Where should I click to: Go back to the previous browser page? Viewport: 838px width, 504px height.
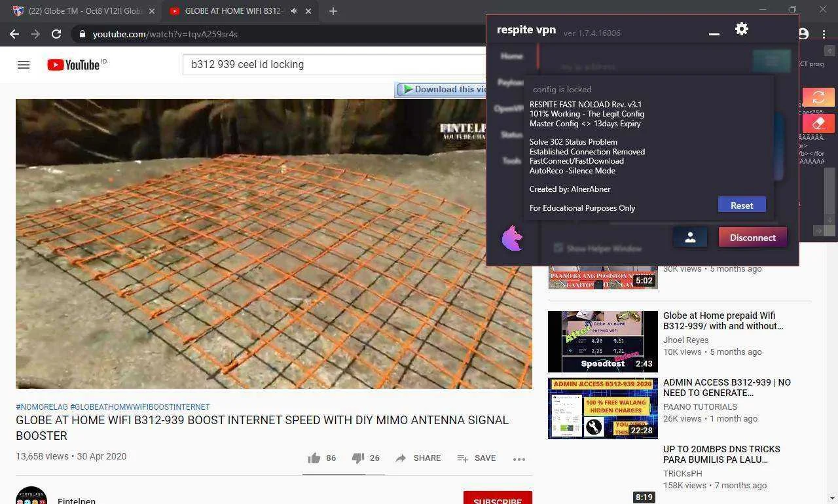(14, 34)
